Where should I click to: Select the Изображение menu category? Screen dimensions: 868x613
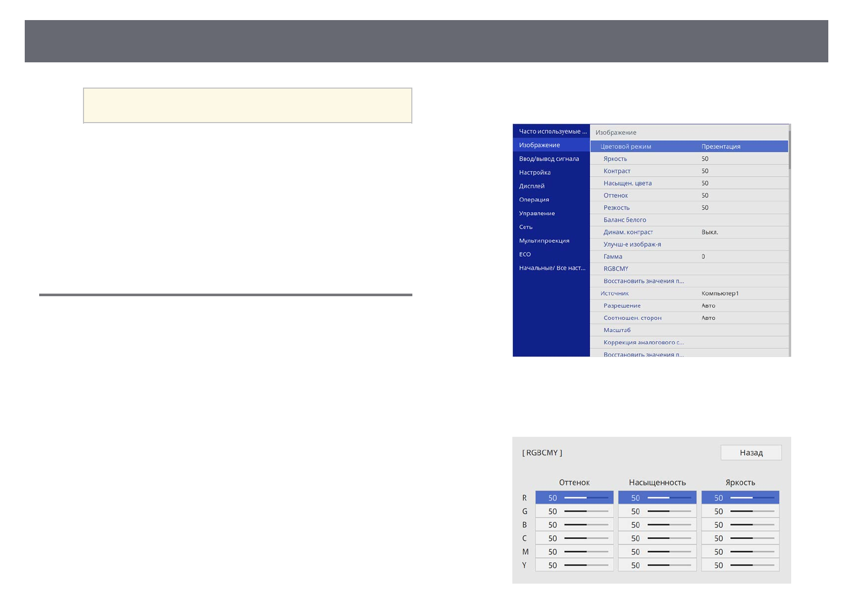[x=539, y=145]
